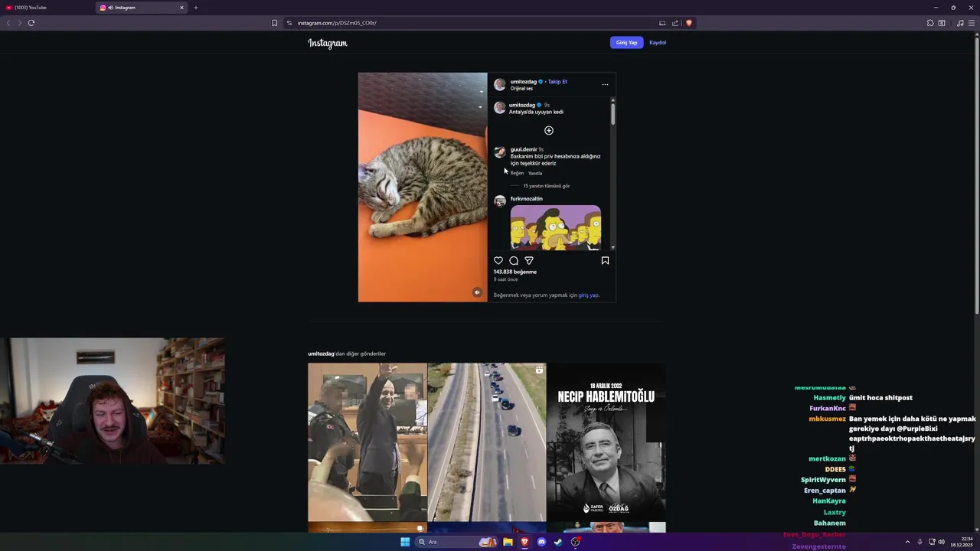Load more comments with the plus circle
980x551 pixels.
pos(549,131)
